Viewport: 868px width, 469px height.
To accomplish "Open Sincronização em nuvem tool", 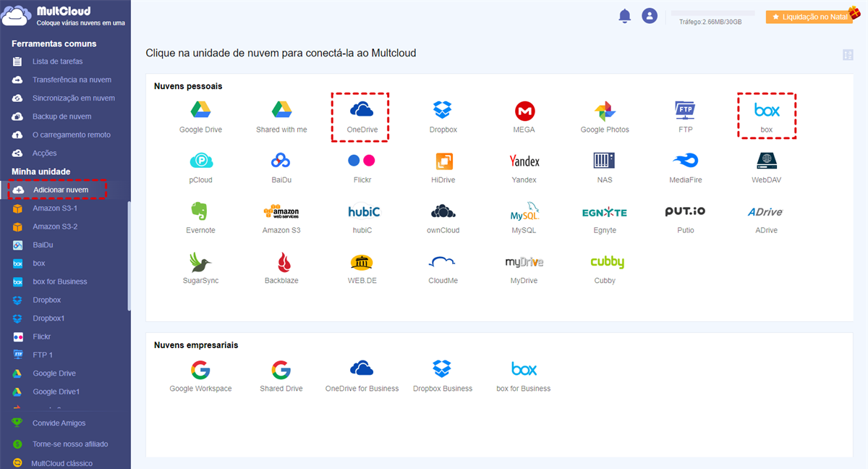I will coord(73,98).
